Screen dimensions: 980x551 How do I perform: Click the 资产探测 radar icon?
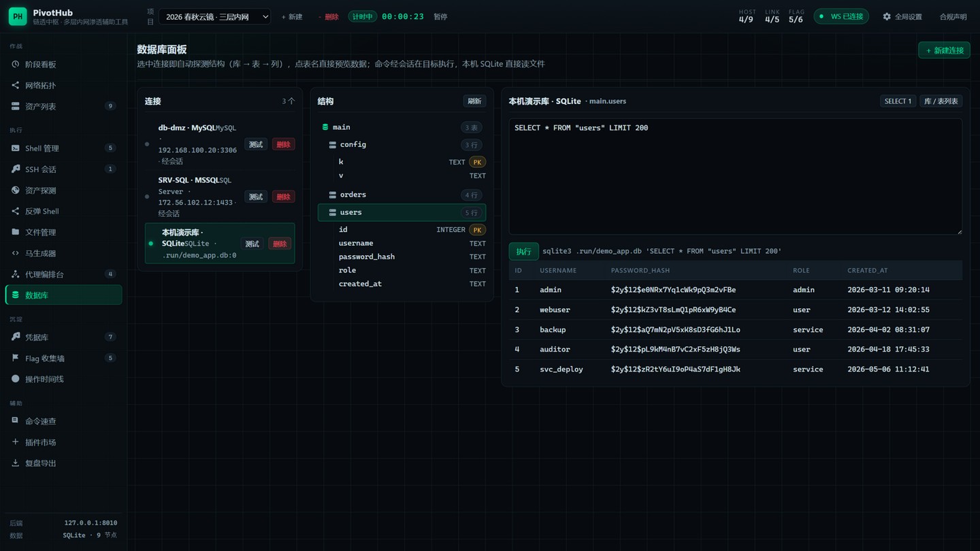16,190
